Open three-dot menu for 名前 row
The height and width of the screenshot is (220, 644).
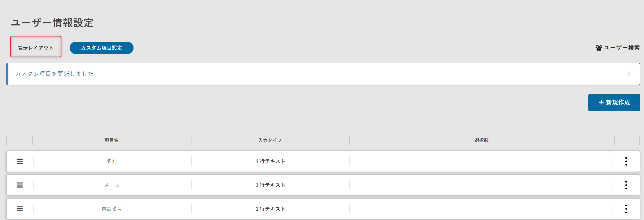626,161
